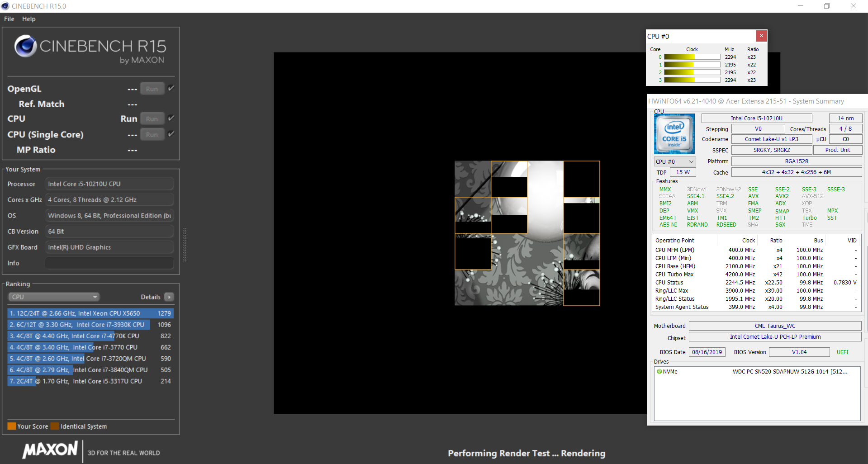Select ranking entry Intel Core i7-3770 CPU
The width and height of the screenshot is (868, 464).
coord(90,347)
